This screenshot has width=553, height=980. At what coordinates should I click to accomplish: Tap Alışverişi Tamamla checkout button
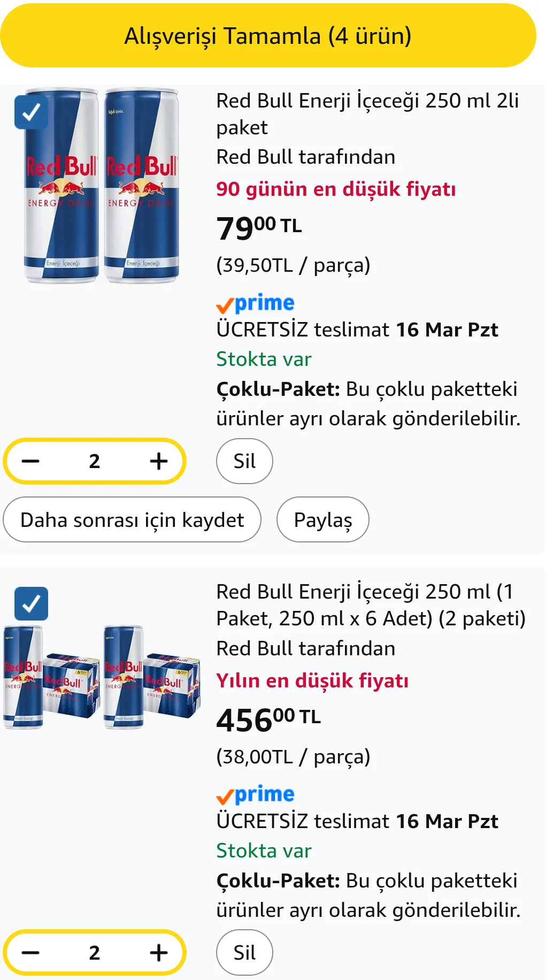[268, 36]
